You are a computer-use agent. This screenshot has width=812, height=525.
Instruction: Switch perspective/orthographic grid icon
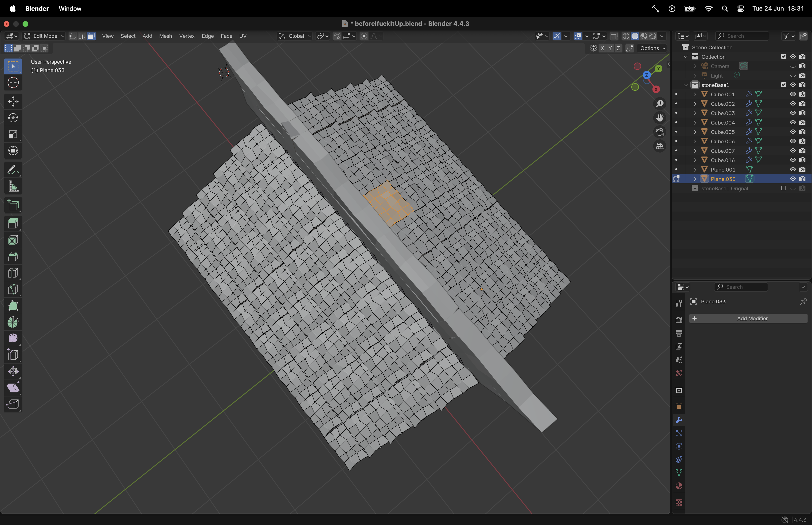[x=660, y=146]
